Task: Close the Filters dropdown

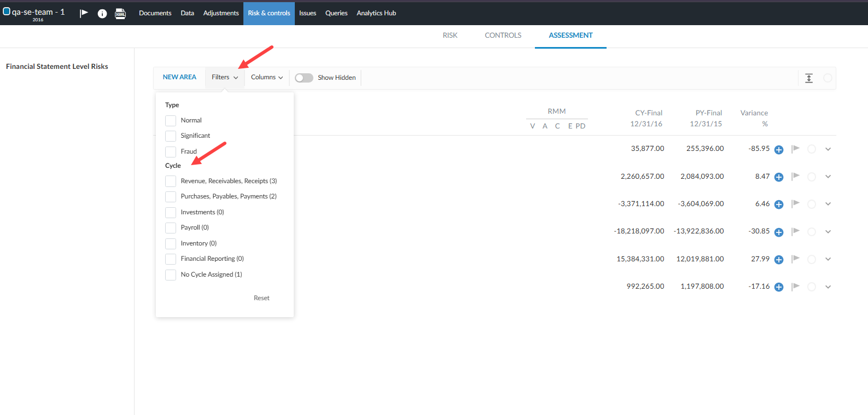Action: tap(225, 78)
